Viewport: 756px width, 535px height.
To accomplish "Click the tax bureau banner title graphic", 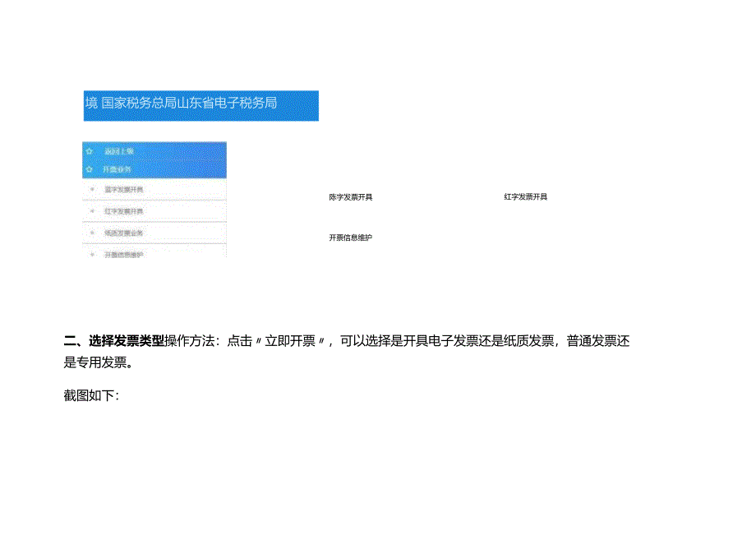I will [x=189, y=104].
